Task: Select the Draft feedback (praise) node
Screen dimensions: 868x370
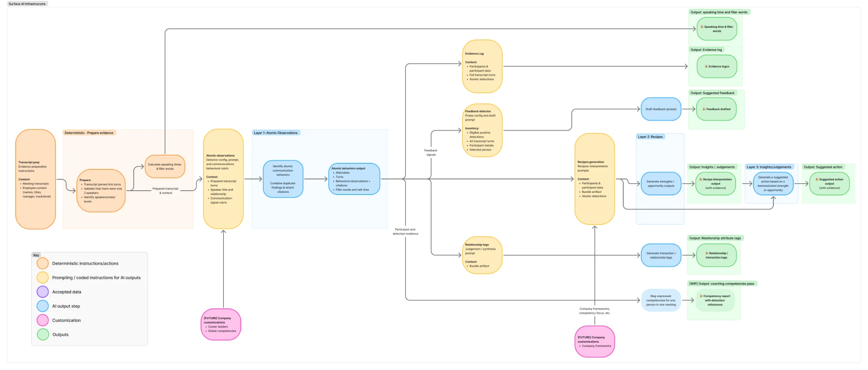Action: [x=661, y=109]
